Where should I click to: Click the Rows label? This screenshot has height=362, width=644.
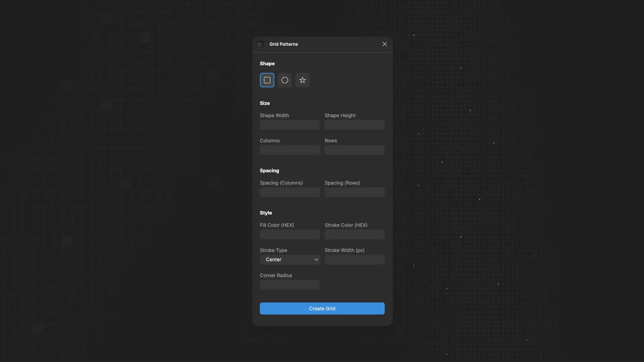(331, 141)
